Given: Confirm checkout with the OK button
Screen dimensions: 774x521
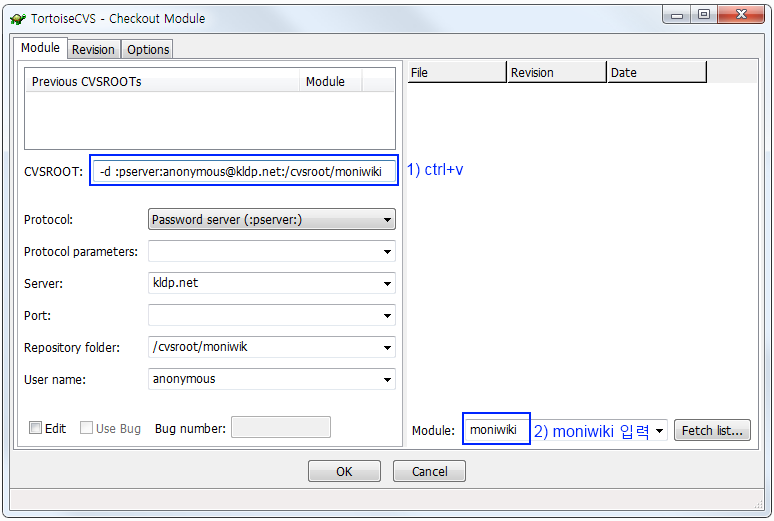Looking at the screenshot, I should [x=344, y=472].
